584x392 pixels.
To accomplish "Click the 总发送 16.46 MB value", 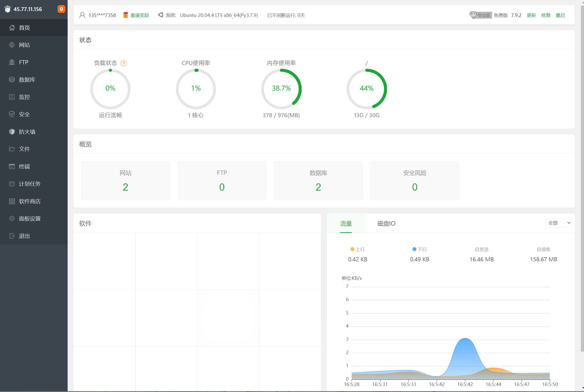I will tap(482, 259).
